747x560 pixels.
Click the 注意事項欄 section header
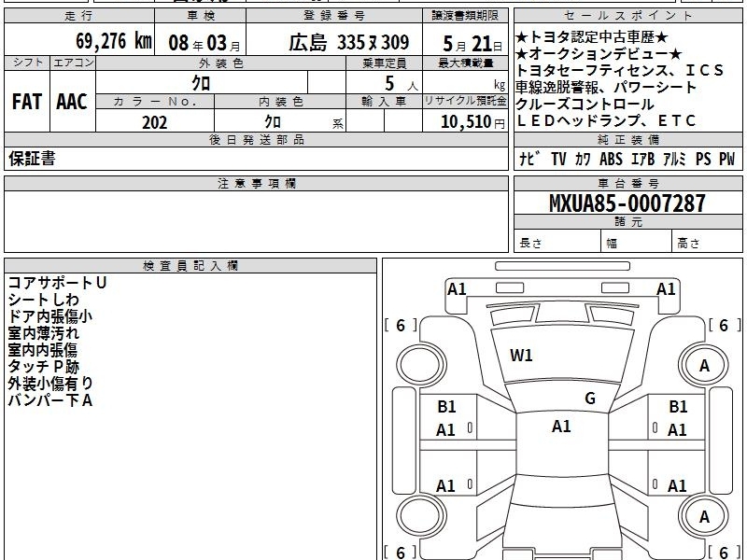click(256, 183)
